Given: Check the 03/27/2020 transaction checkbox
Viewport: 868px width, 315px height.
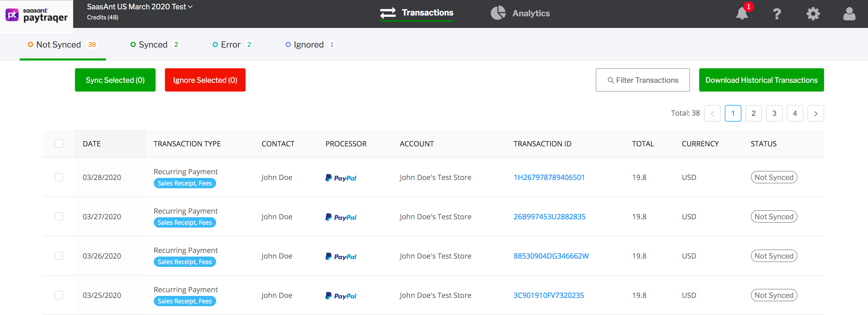Looking at the screenshot, I should [59, 216].
